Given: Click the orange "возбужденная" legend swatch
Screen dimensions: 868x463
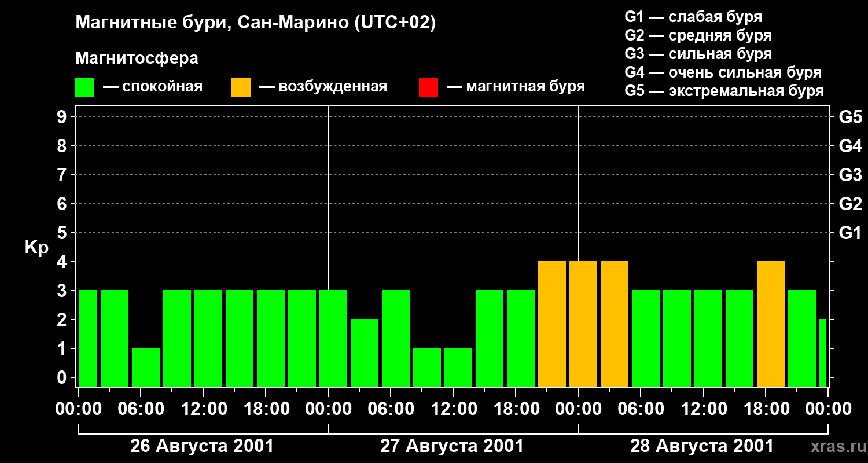Looking at the screenshot, I should (241, 87).
